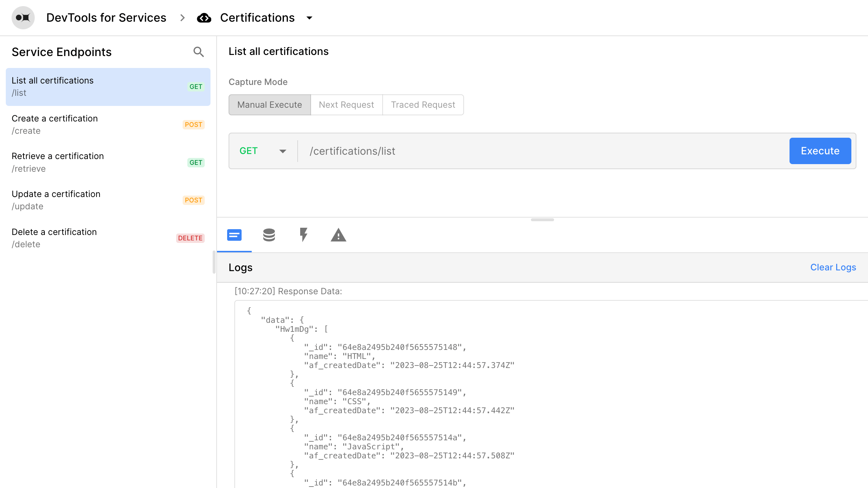Screen dimensions: 868x488
Task: Click the id "64e8a2495b240f565557514a" value
Action: point(400,438)
